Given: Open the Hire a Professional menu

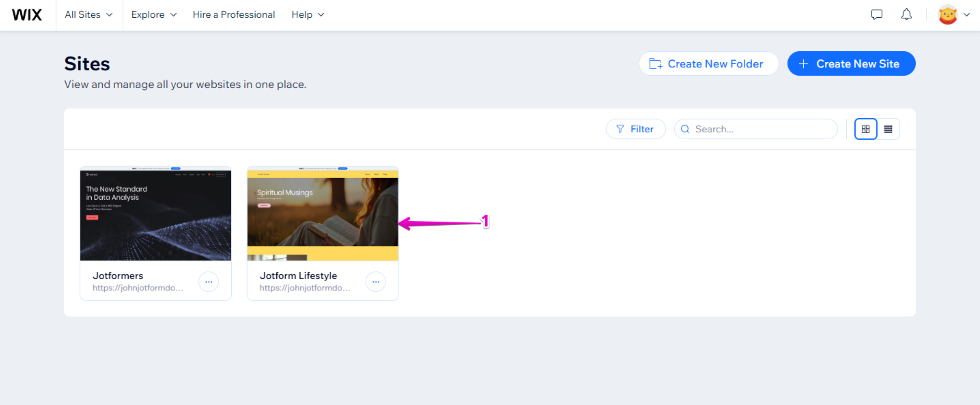Looking at the screenshot, I should coord(233,14).
